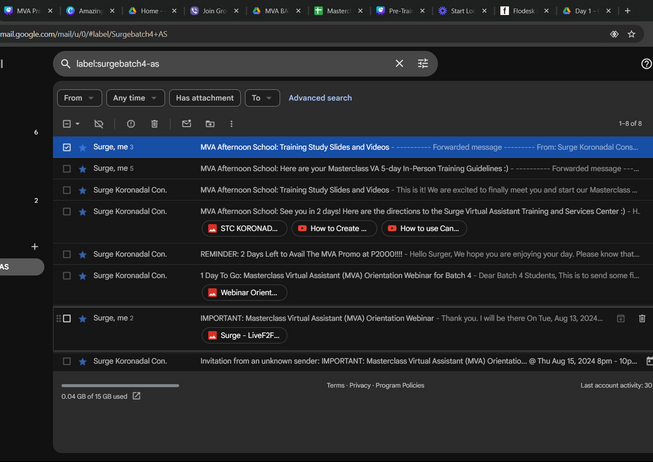This screenshot has height=462, width=653.
Task: Open STC KORONAD... attachment chip
Action: (244, 228)
